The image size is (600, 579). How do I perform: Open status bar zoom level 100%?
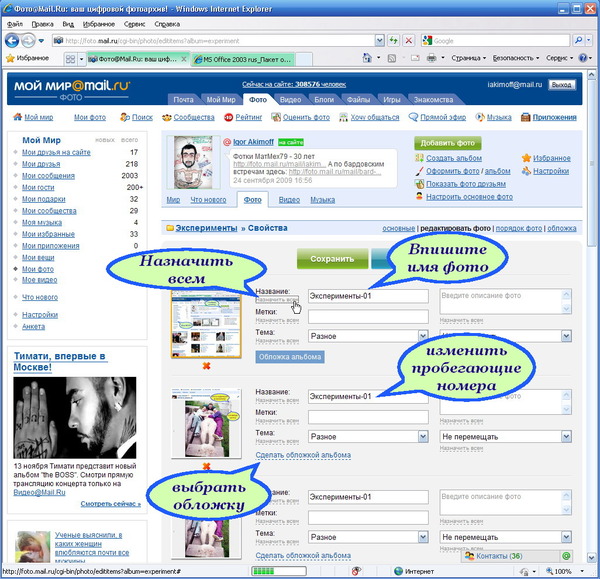[x=562, y=571]
